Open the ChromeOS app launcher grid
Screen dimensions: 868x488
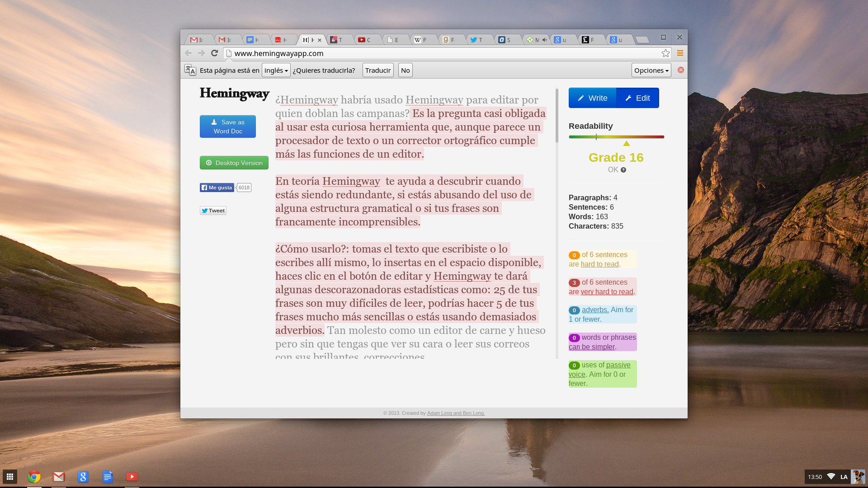(x=10, y=477)
